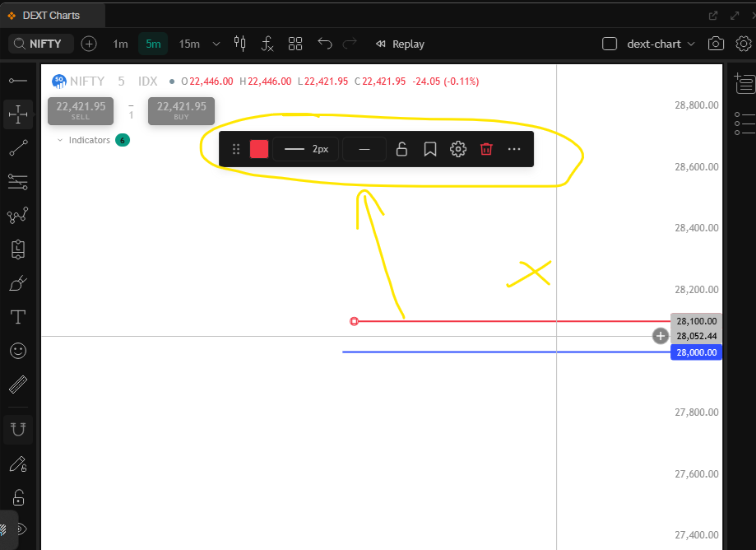Open the red line color swatch
Image resolution: width=756 pixels, height=550 pixels.
pyautogui.click(x=259, y=149)
